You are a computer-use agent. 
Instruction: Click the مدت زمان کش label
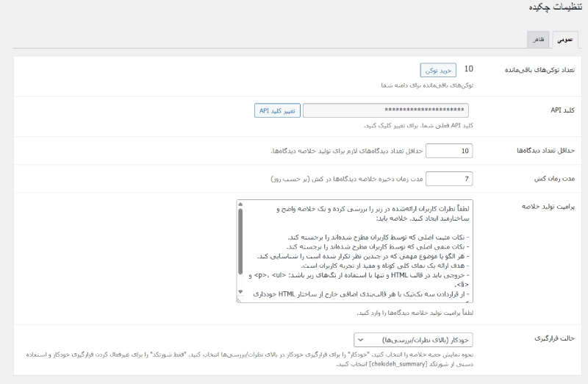[557, 178]
